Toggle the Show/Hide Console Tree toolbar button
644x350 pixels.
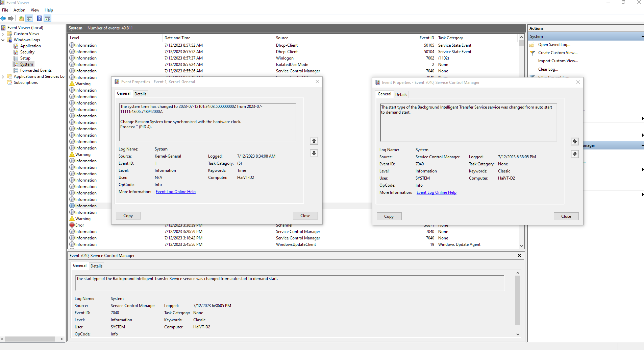[29, 19]
